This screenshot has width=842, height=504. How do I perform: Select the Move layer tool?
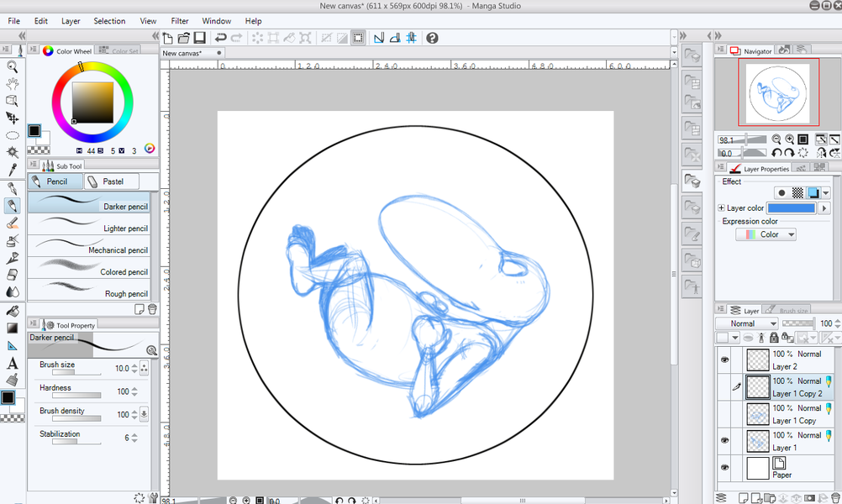[13, 118]
